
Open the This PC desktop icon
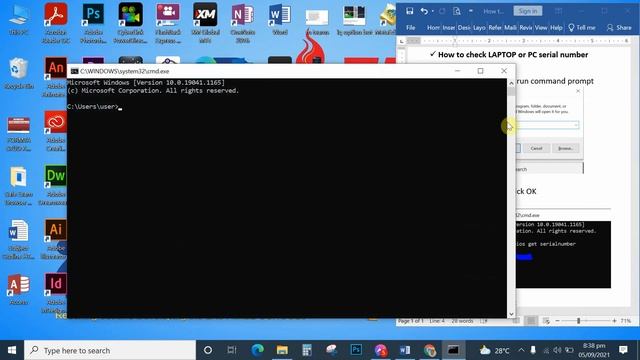pos(19,20)
